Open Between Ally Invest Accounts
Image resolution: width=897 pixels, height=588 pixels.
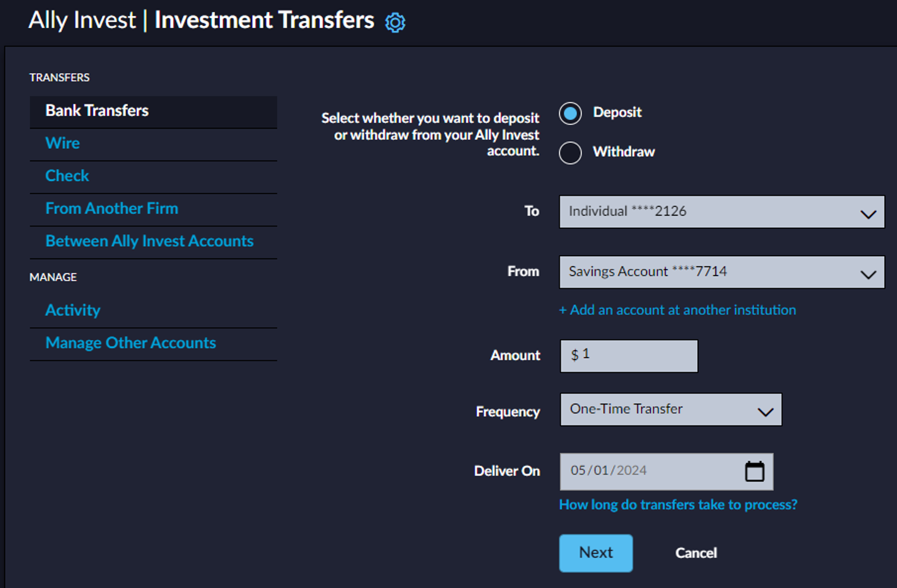(x=149, y=241)
